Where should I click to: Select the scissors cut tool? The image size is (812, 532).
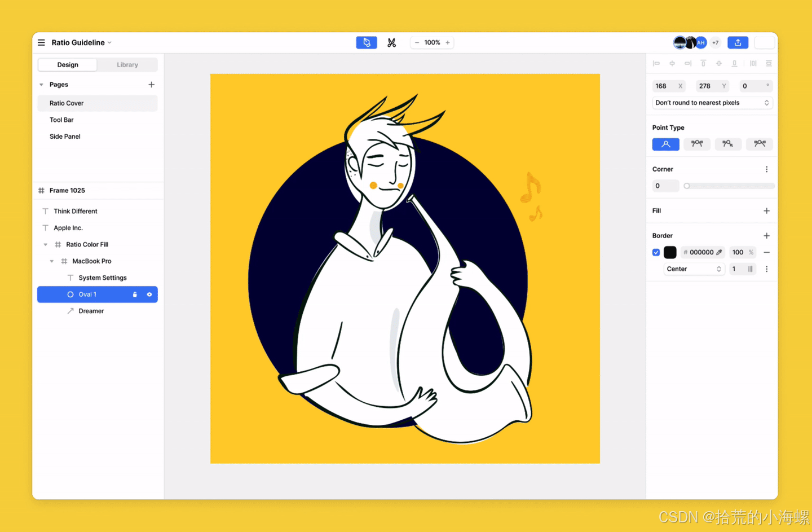pos(391,43)
